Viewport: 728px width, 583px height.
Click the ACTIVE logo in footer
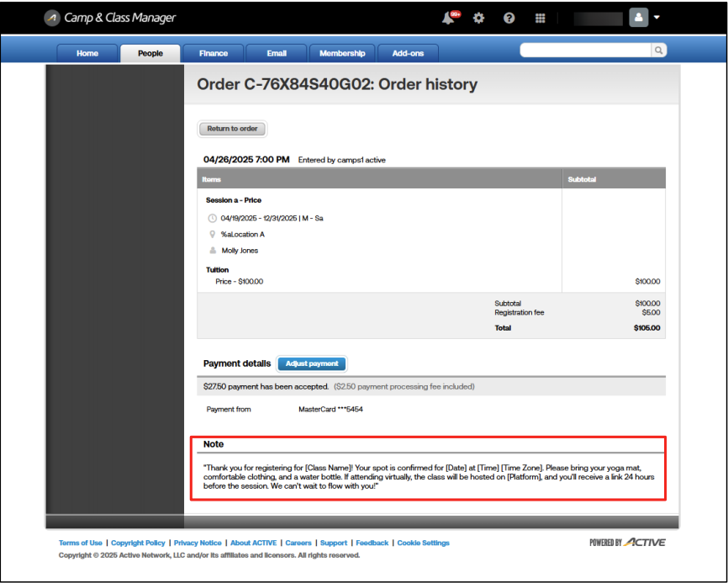coord(629,543)
